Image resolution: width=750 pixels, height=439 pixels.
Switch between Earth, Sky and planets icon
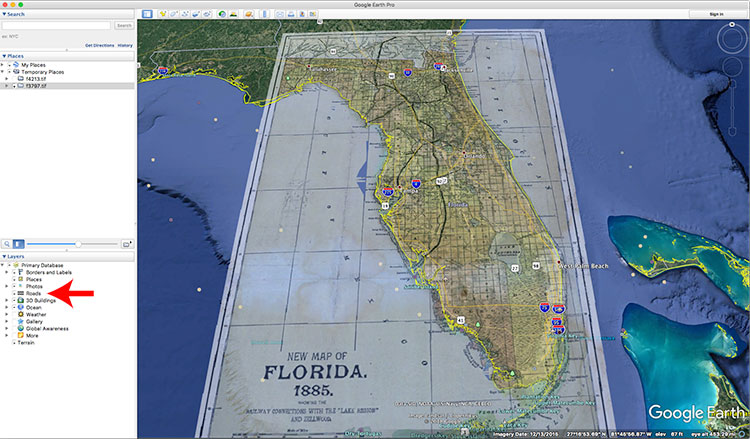click(x=249, y=14)
